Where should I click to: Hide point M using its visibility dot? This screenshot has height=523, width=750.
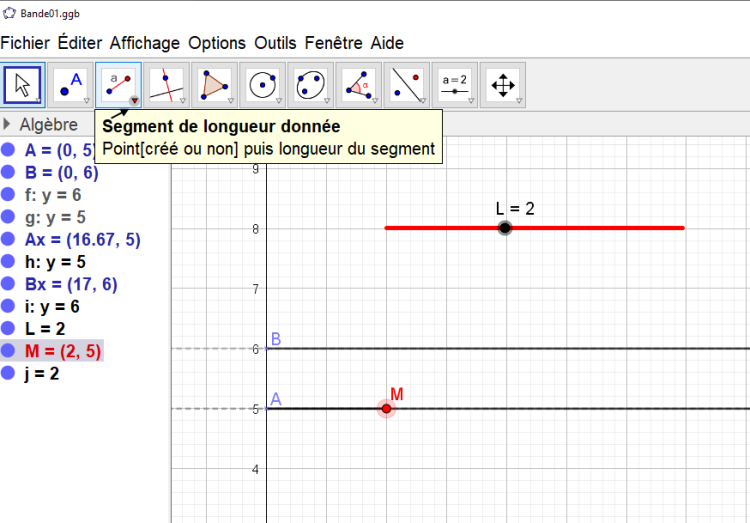(8, 351)
